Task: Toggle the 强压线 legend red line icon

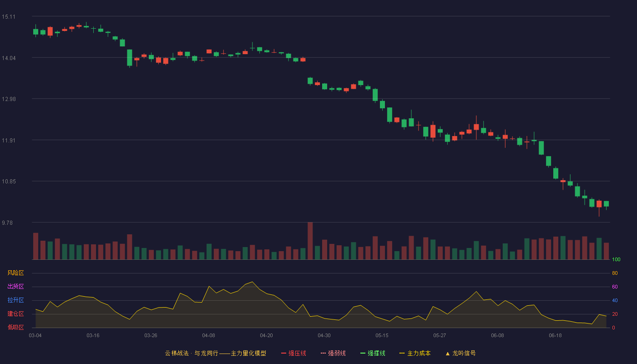Action: click(x=283, y=353)
